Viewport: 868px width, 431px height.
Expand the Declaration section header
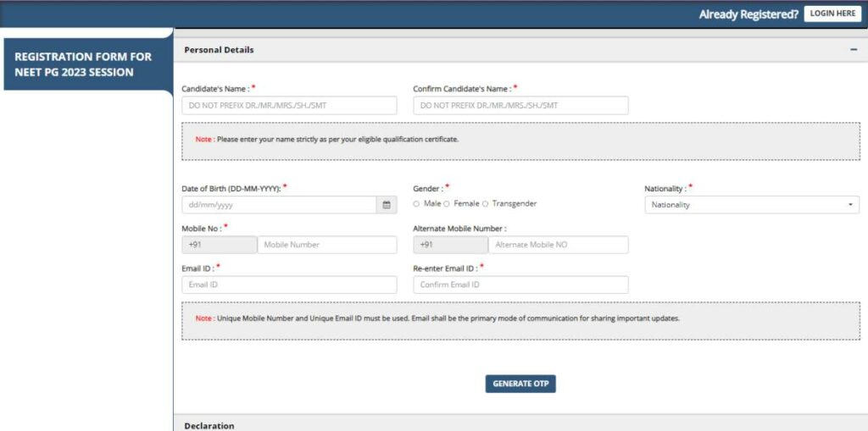(x=209, y=425)
